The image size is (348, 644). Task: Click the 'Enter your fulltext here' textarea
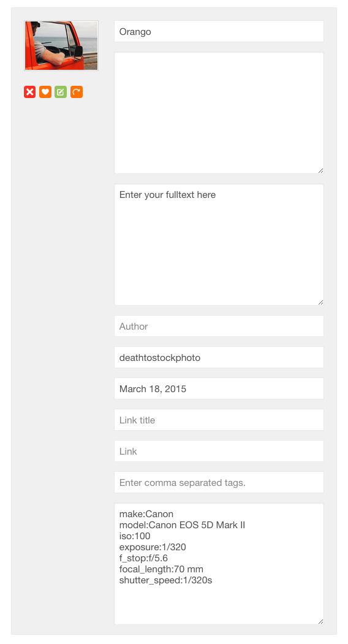click(219, 244)
